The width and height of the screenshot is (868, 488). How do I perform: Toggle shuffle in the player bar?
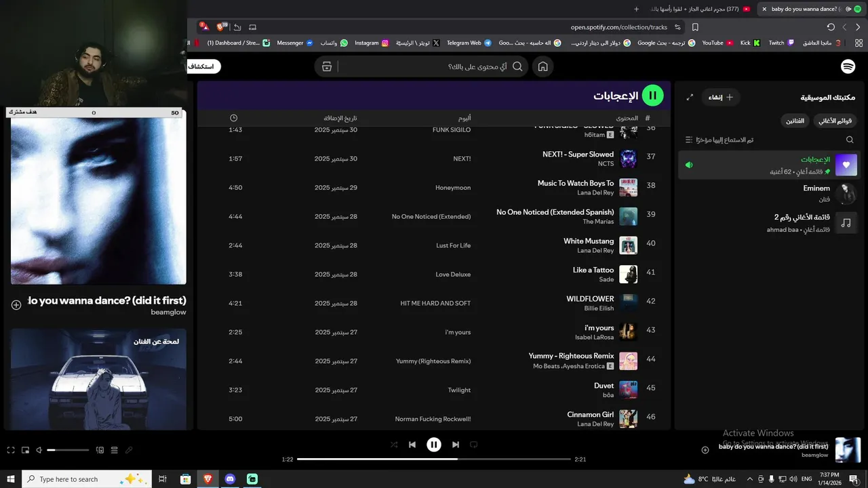click(x=394, y=445)
